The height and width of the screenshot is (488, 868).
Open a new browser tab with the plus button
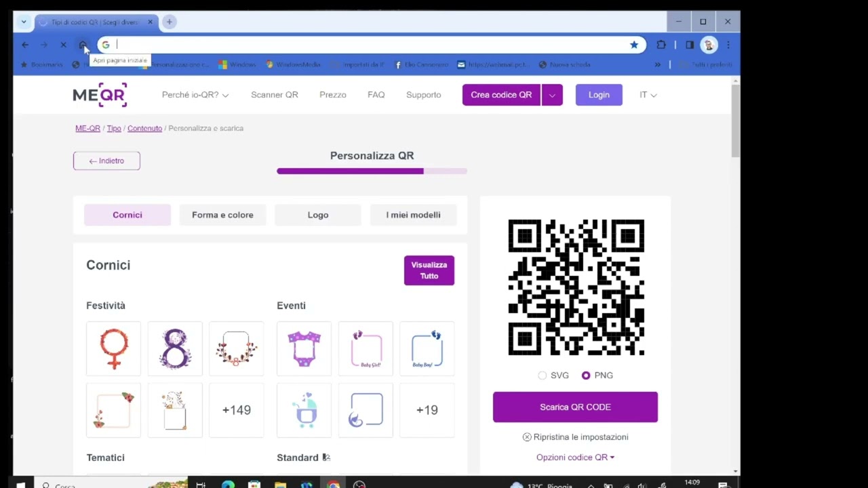(x=170, y=22)
